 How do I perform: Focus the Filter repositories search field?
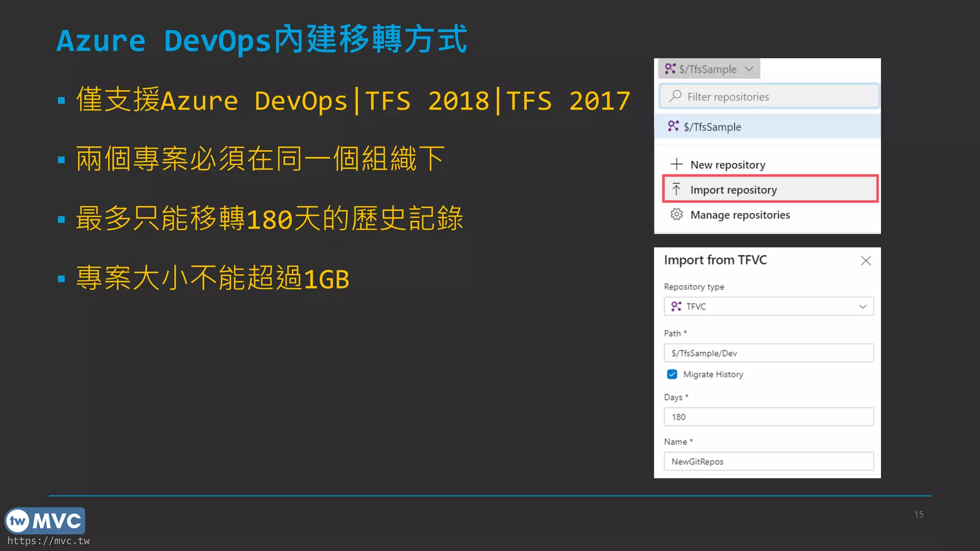coord(769,97)
